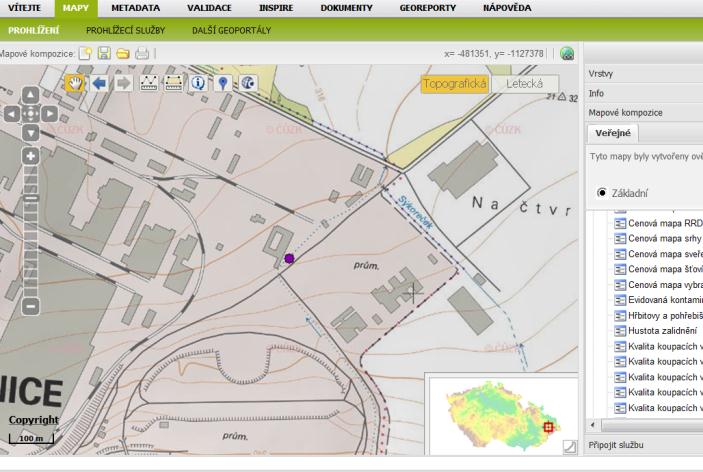
Task: Open the Vítejte menu
Action: (x=24, y=8)
